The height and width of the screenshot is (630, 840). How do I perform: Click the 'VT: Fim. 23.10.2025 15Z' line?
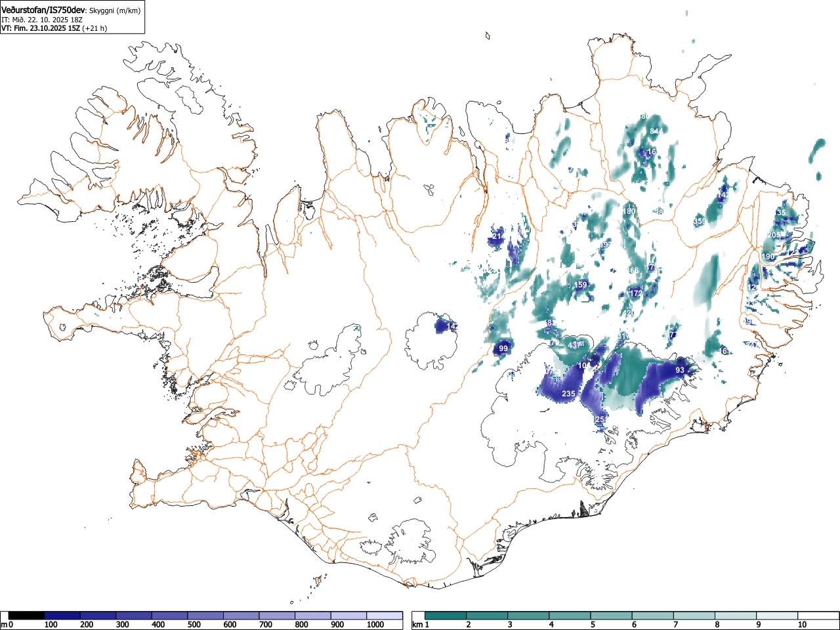tap(40, 28)
